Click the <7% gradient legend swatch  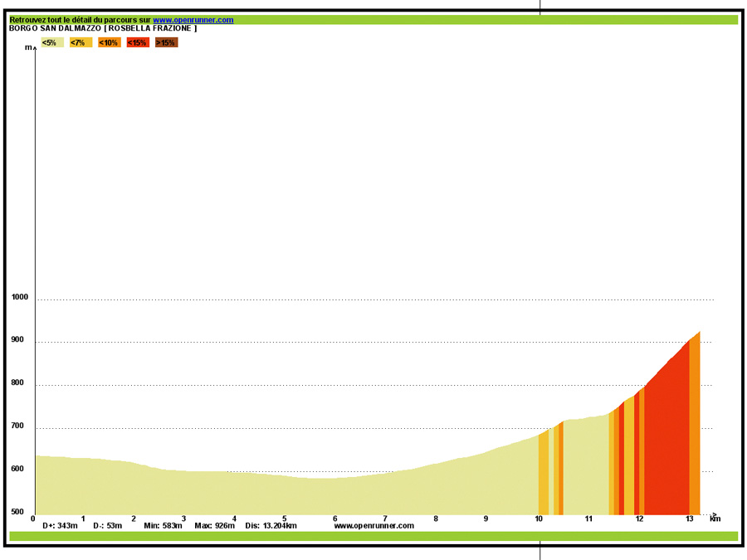point(81,43)
